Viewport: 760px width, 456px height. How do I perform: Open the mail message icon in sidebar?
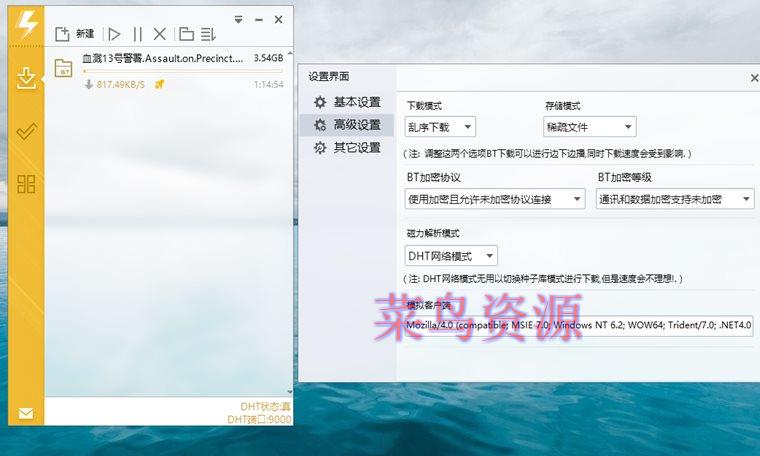26,413
